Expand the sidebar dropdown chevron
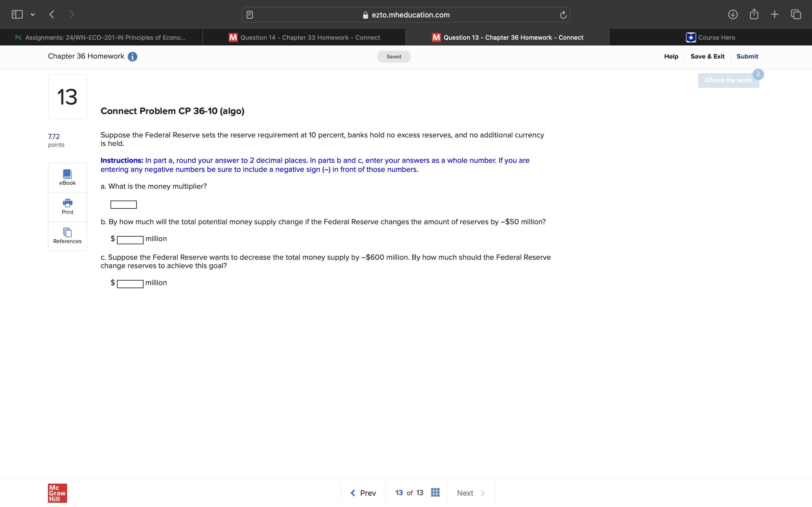The height and width of the screenshot is (507, 812). point(32,14)
